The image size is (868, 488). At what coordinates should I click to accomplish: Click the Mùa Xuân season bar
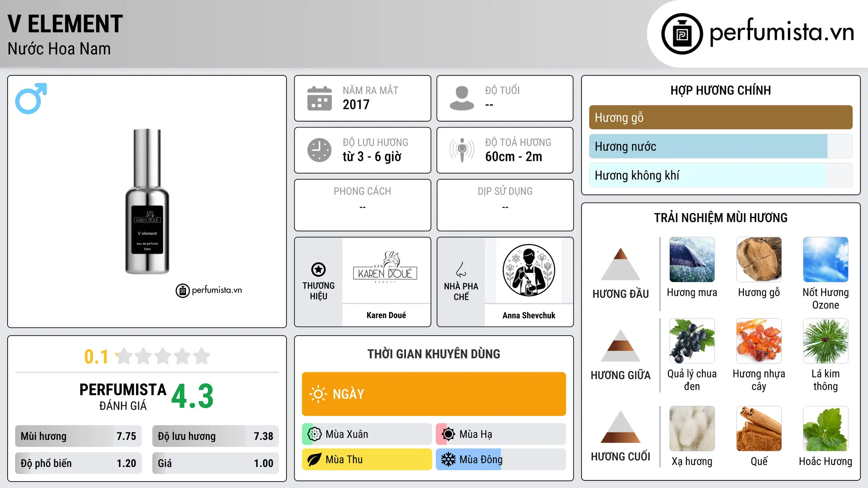(367, 434)
